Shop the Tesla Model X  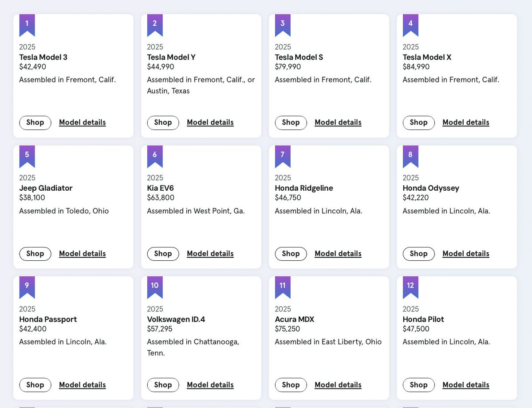[419, 123]
